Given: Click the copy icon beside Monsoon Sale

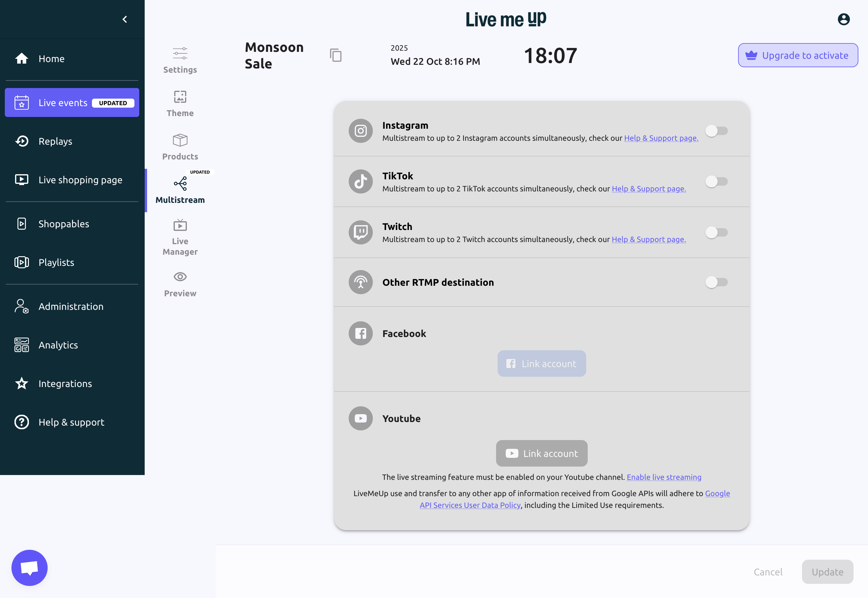Looking at the screenshot, I should point(335,55).
